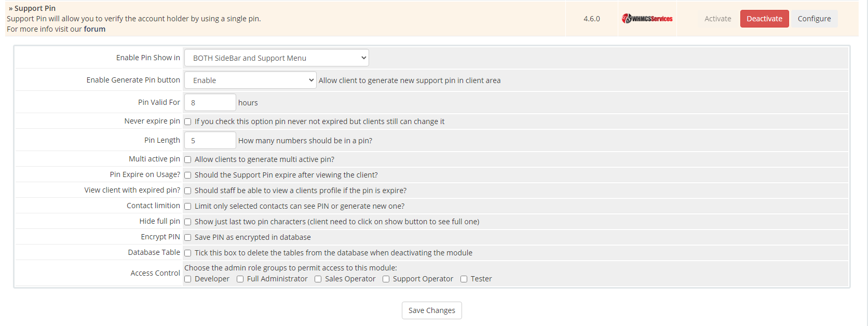
Task: Click the Pin Valid For hours field
Action: [x=210, y=103]
